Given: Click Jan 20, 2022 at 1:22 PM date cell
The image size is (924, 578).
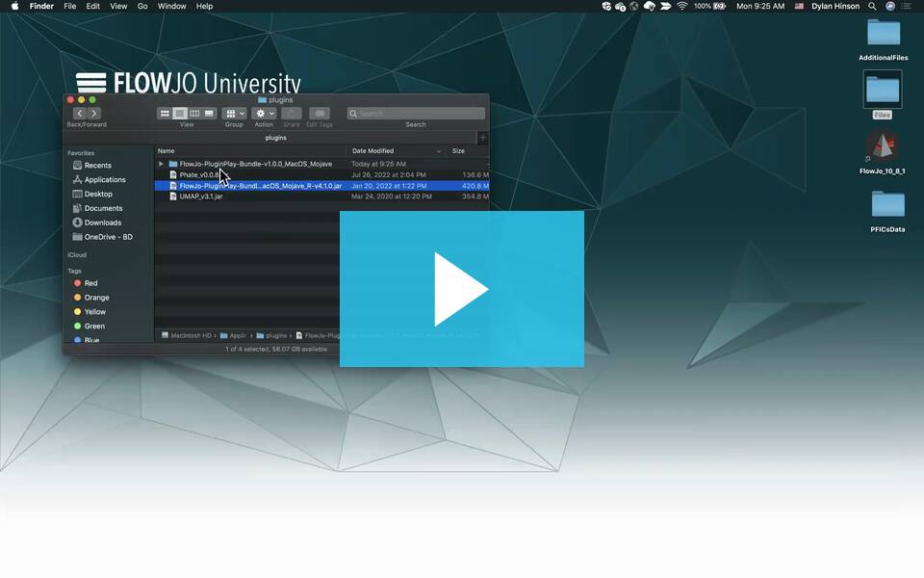Looking at the screenshot, I should pyautogui.click(x=389, y=185).
